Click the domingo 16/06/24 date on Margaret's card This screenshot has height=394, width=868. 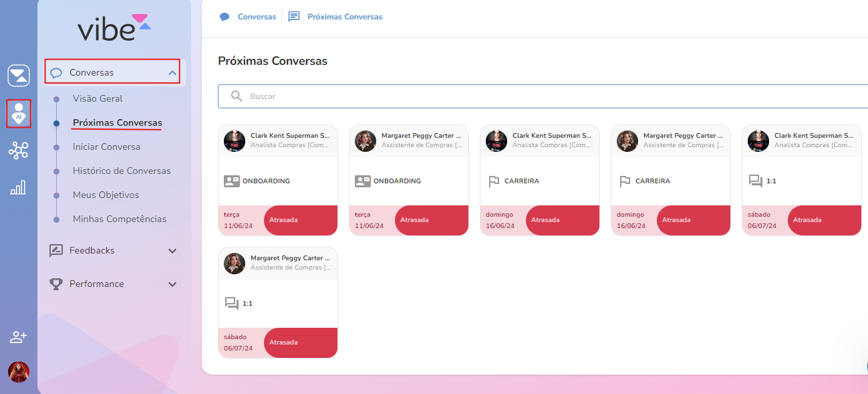(x=630, y=220)
